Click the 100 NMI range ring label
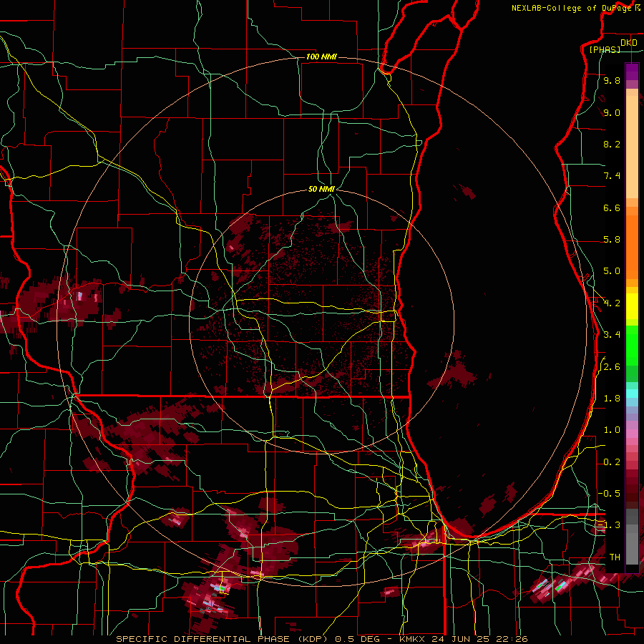Viewport: 644px width, 644px height. 321,57
